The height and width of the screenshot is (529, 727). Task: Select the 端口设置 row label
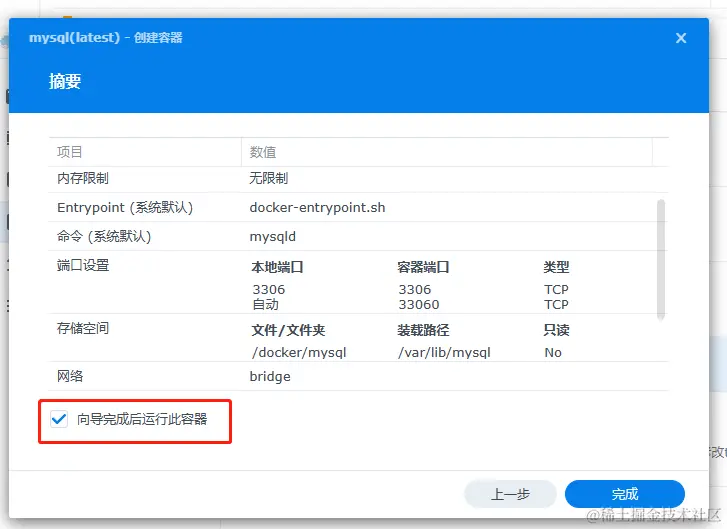click(x=83, y=265)
